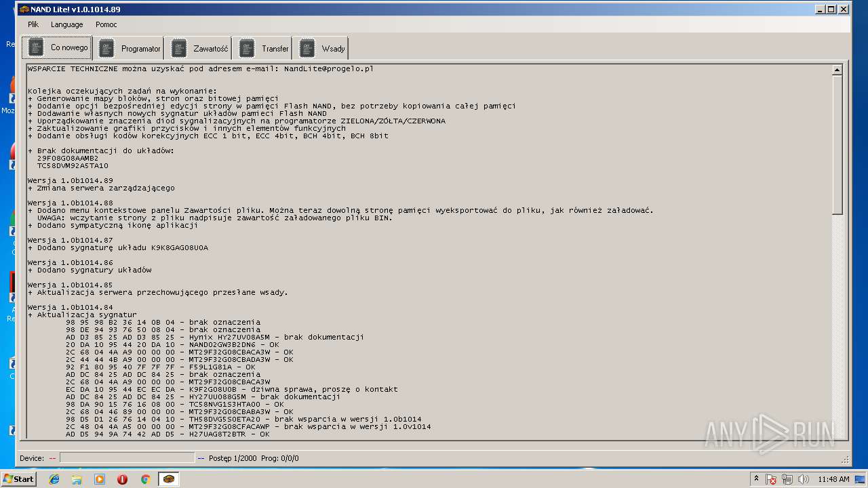This screenshot has width=868, height=488.
Task: Open File Explorer from the taskbar
Action: point(77,479)
